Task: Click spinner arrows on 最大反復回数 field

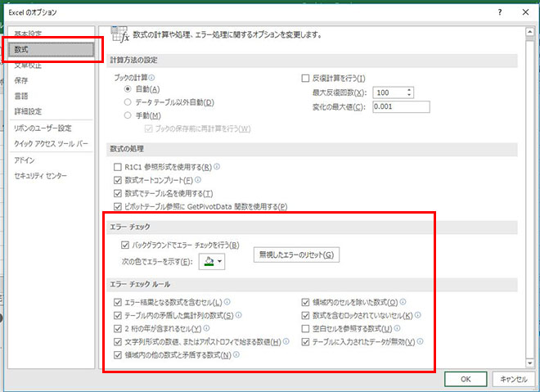Action: (409, 92)
